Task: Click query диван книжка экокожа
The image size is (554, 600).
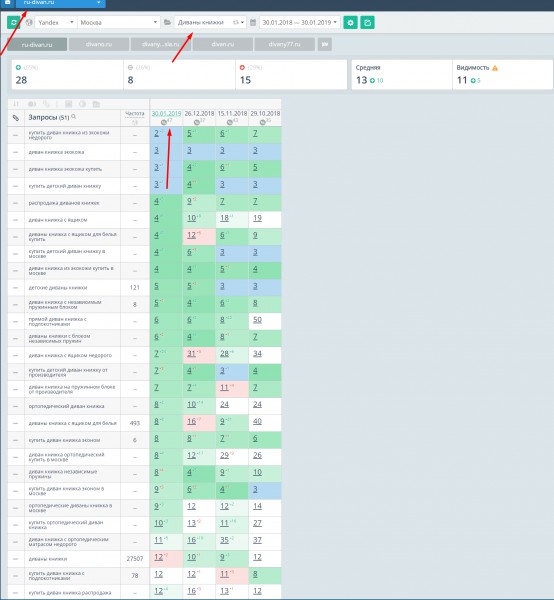Action: (56, 152)
